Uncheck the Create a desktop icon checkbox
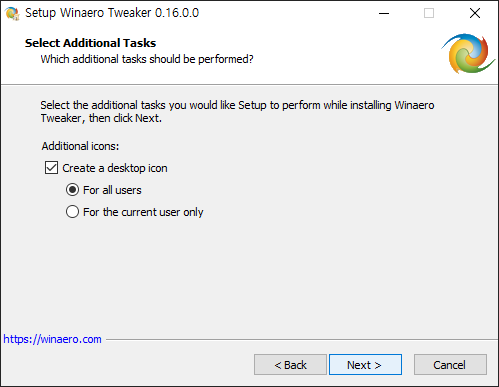This screenshot has height=387, width=499. pos(51,168)
